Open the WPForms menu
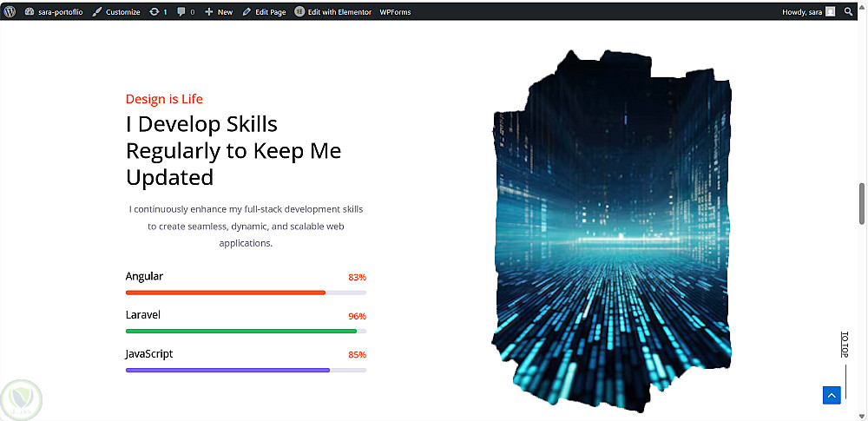Image resolution: width=868 pixels, height=421 pixels. (x=395, y=11)
